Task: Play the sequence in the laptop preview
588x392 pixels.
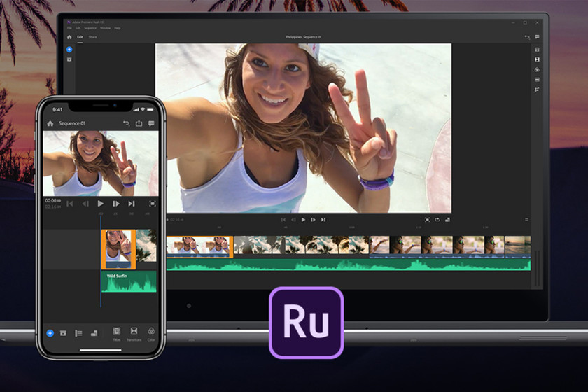Action: pyautogui.click(x=303, y=220)
